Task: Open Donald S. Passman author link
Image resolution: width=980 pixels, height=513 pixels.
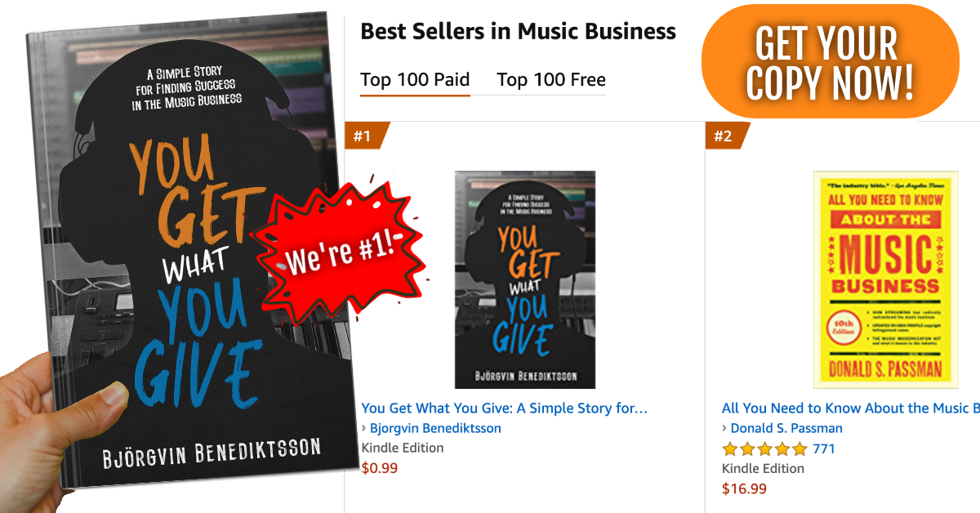Action: (x=786, y=428)
